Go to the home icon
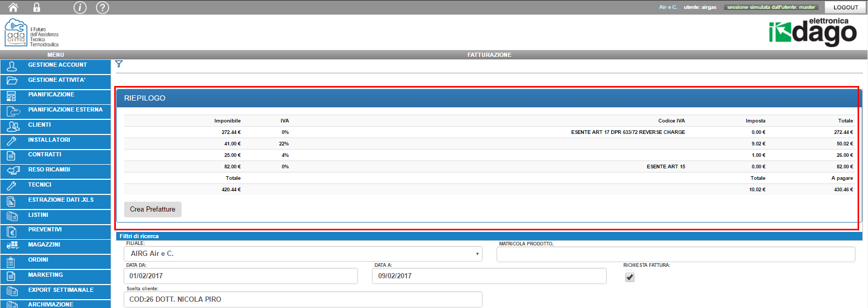Viewport: 868px width, 308px height. 13,7
